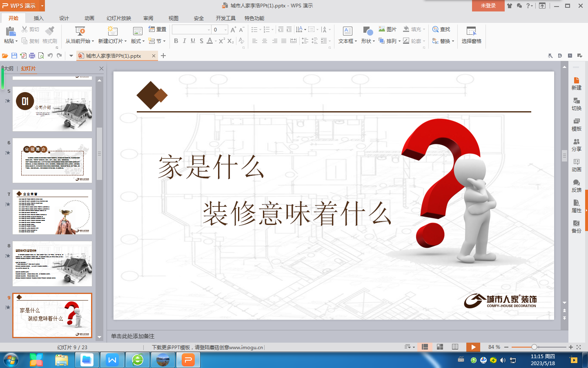Expand the font size dropdown

[x=225, y=30]
